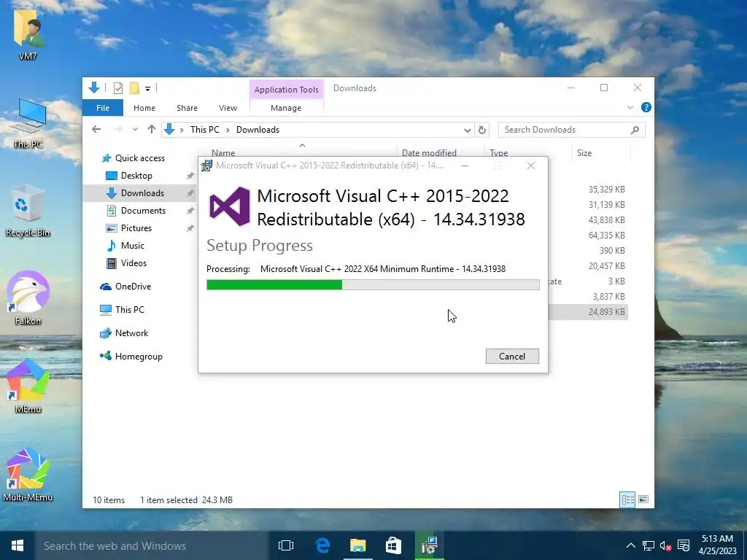747x560 pixels.
Task: Expand the ribbon with the chevron
Action: (x=630, y=108)
